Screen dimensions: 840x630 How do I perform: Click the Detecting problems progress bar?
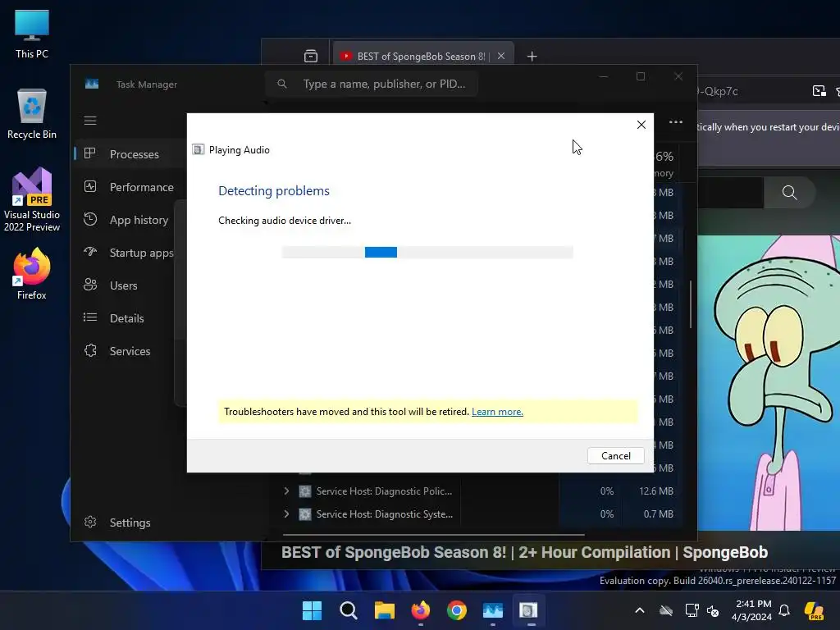pyautogui.click(x=427, y=253)
